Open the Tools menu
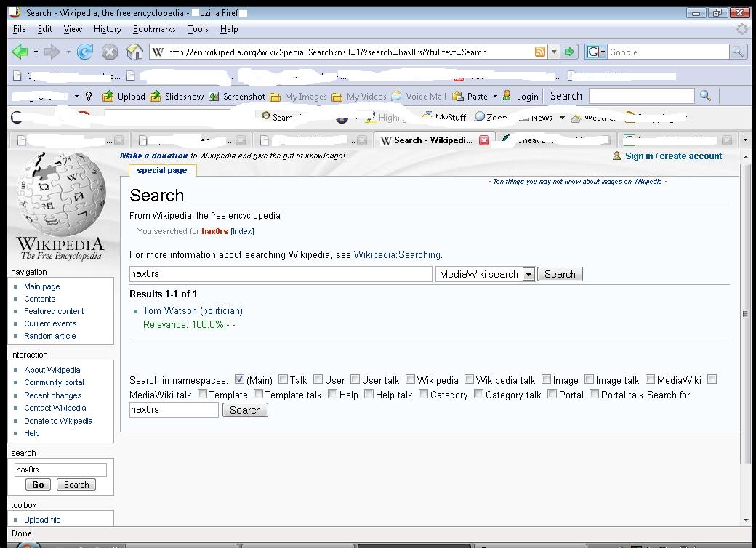The height and width of the screenshot is (548, 756). 198,29
